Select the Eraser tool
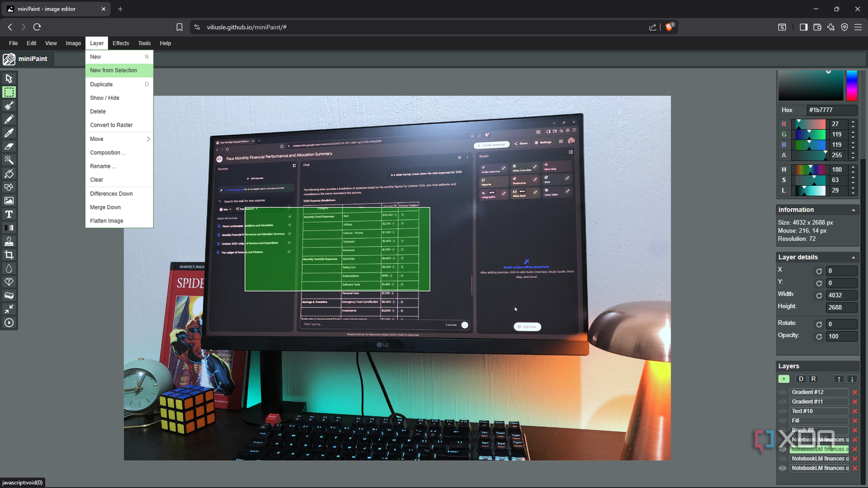868x488 pixels. click(x=9, y=146)
